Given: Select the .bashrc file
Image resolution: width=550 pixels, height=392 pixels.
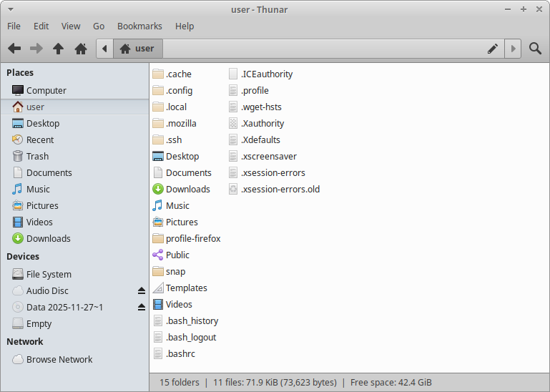Looking at the screenshot, I should [x=174, y=354].
